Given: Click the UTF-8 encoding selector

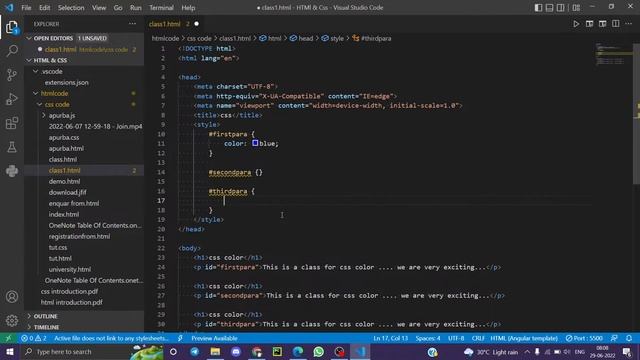Looking at the screenshot, I should [456, 338].
